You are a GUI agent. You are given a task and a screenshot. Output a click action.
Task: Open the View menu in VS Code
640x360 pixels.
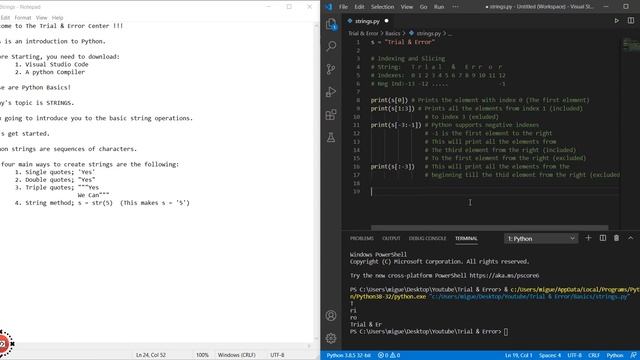[x=407, y=7]
